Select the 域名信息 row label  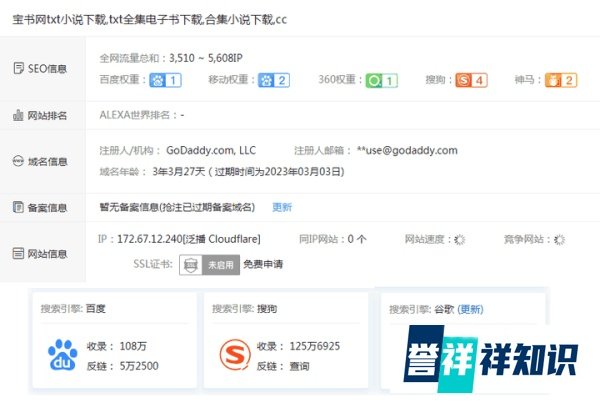(x=47, y=162)
